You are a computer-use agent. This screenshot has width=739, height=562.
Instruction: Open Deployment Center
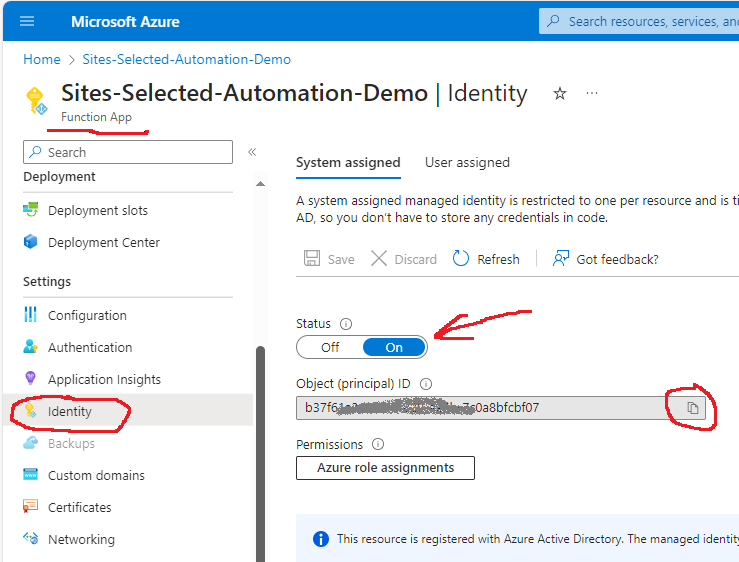(104, 242)
